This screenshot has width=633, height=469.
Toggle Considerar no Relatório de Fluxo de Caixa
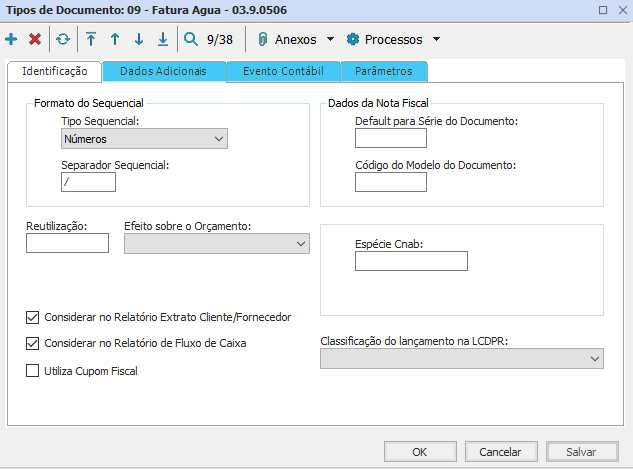click(x=33, y=343)
